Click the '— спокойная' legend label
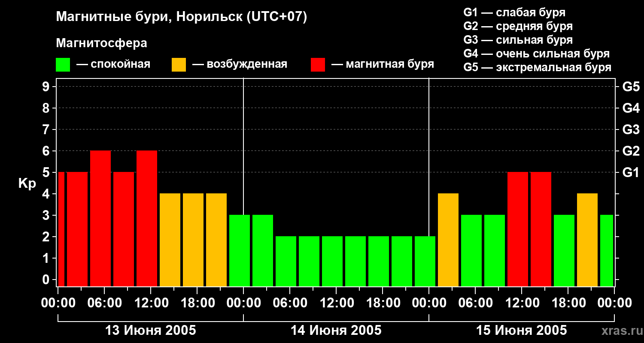Screen dimensions: 644x343 tap(113, 64)
